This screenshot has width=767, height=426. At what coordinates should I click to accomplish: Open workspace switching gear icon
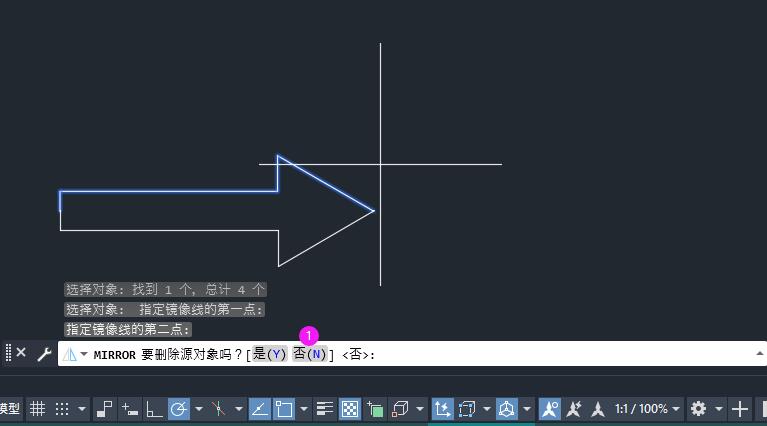coord(699,408)
